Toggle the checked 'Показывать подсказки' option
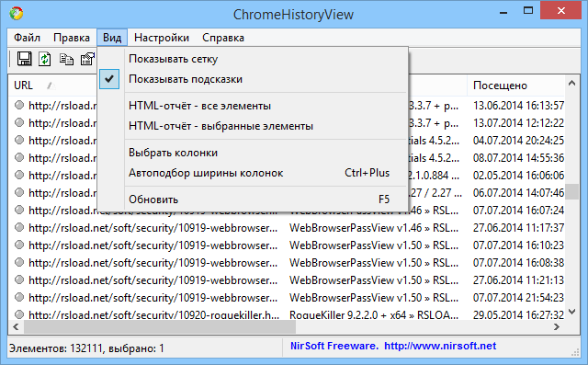588x365 pixels. pyautogui.click(x=253, y=79)
